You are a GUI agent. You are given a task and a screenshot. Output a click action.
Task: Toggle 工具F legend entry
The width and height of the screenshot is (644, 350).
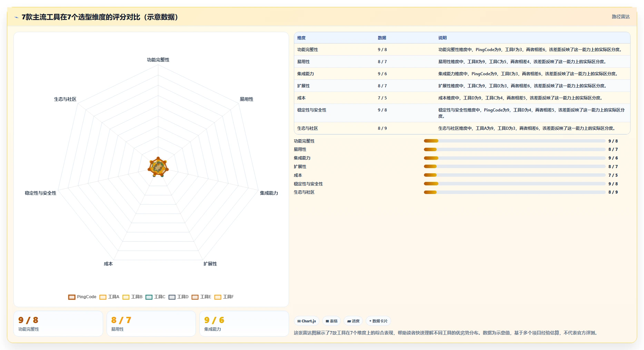[224, 297]
